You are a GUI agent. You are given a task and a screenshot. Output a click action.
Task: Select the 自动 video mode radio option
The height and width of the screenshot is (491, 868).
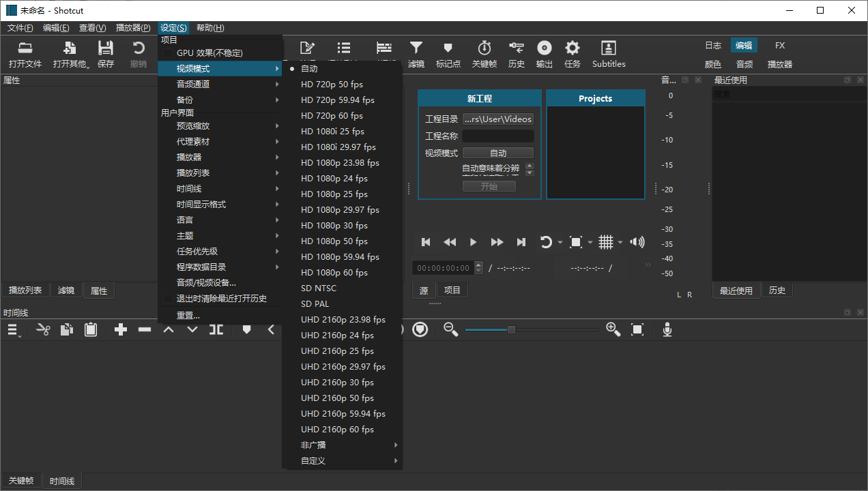click(x=309, y=69)
